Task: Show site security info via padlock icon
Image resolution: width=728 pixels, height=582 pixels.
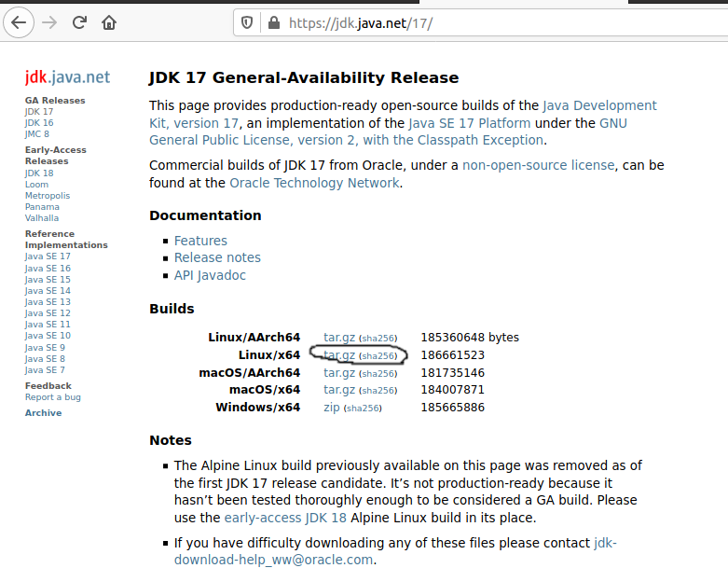Action: (274, 22)
